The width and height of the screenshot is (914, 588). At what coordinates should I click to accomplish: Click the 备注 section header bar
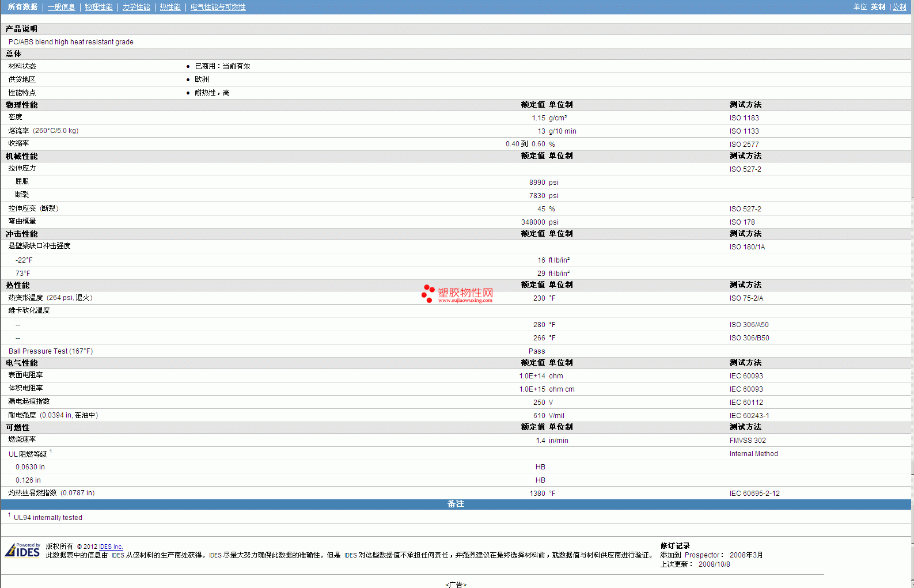[x=456, y=504]
